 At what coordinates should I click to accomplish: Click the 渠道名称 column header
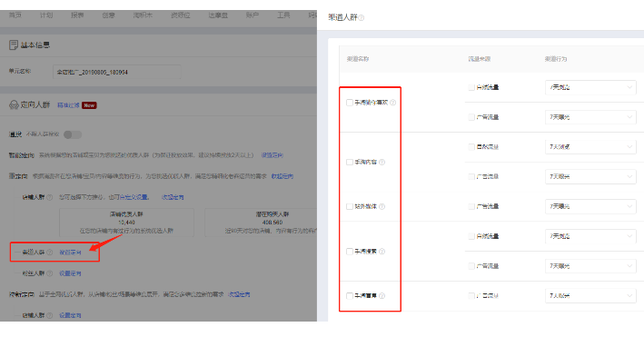(x=358, y=59)
